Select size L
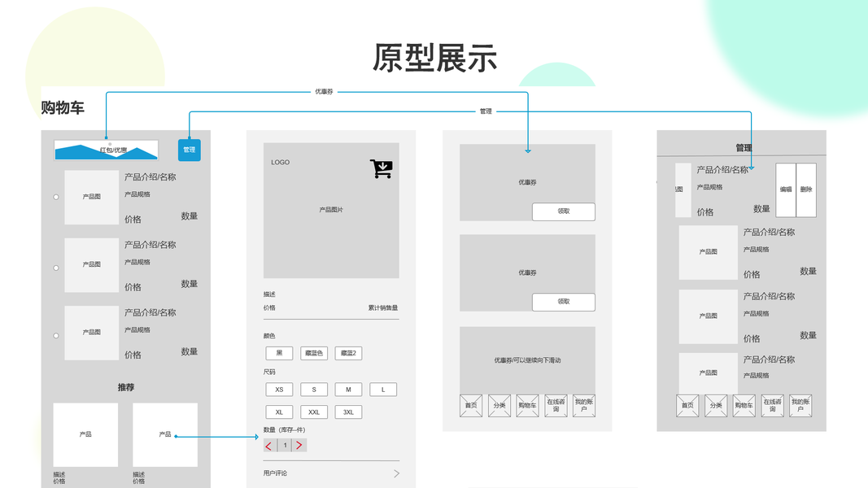The width and height of the screenshot is (868, 488). (383, 390)
